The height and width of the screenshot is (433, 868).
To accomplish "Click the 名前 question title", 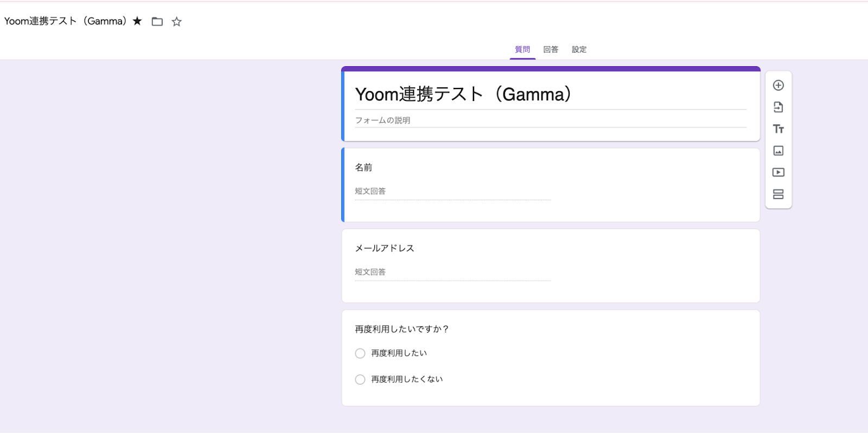I will (363, 168).
